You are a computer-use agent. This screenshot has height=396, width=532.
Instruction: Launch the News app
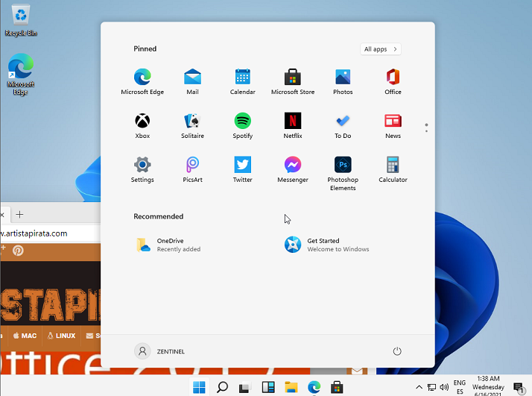click(x=393, y=125)
